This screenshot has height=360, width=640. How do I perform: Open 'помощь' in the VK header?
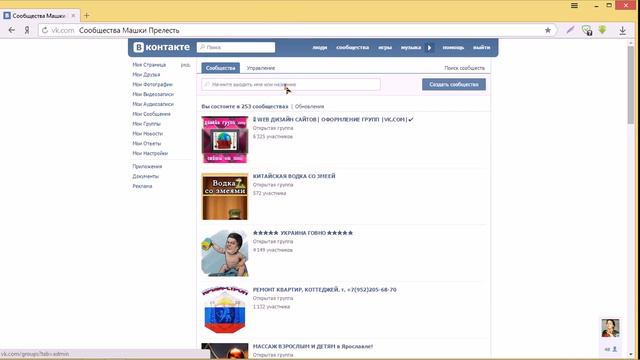pos(453,47)
